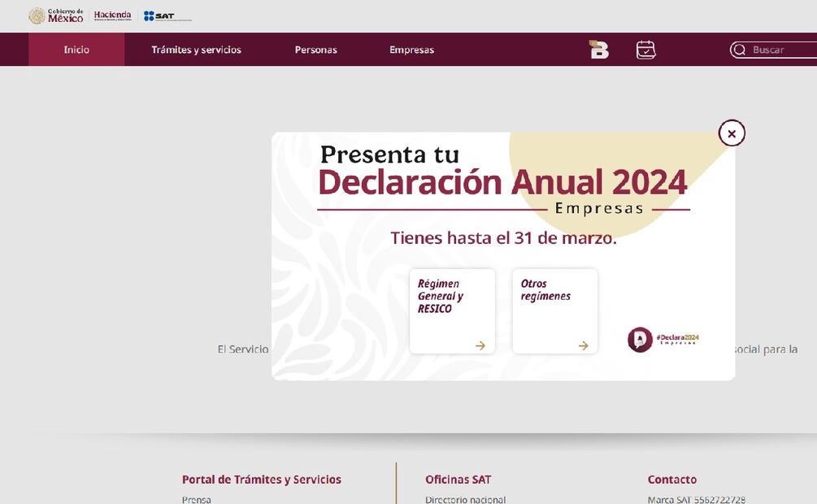Click 'Tienes hasta el 31 de marzo' text
Screen dimensions: 817x504
(x=503, y=238)
